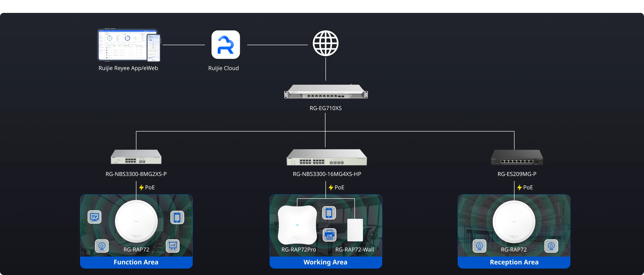Click the 'RG-EG710XS' label
Viewport: 644px width, 275px height.
[325, 108]
